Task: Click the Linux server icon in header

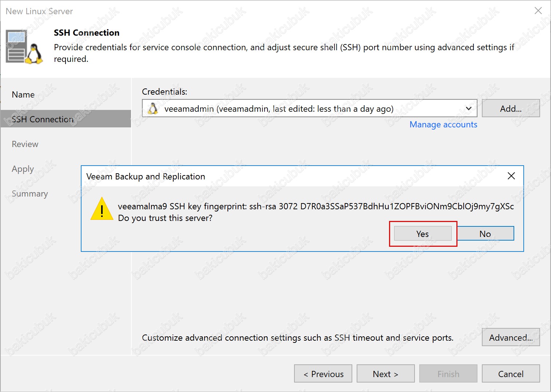Action: (24, 47)
